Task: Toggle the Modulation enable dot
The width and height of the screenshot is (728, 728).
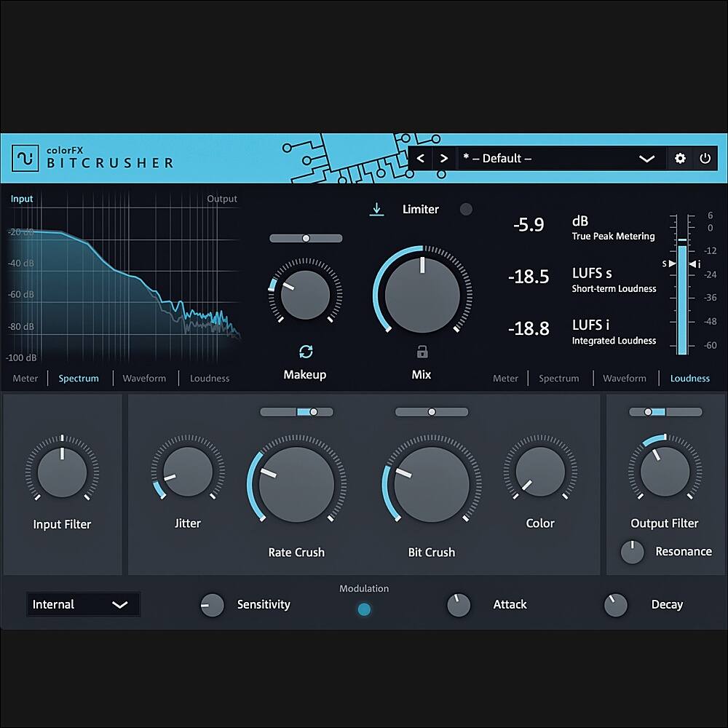Action: (364, 609)
